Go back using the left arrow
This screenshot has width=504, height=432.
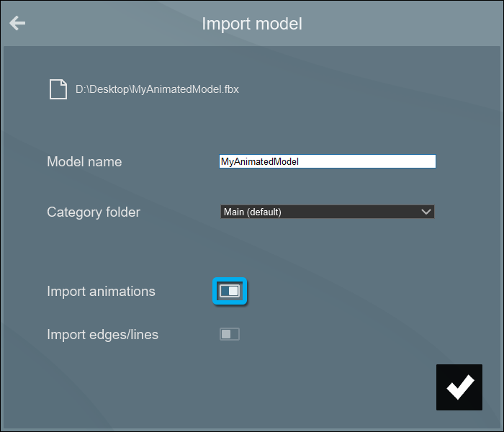(17, 23)
